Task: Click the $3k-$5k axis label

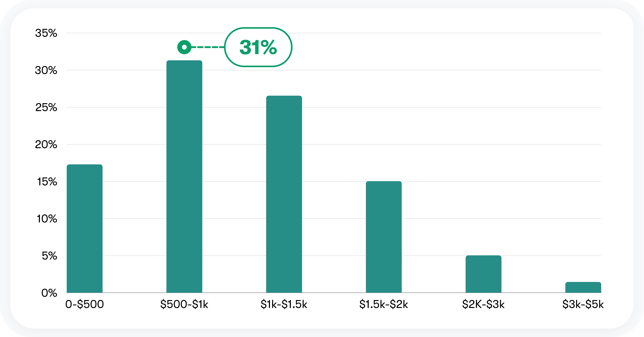Action: pyautogui.click(x=583, y=304)
